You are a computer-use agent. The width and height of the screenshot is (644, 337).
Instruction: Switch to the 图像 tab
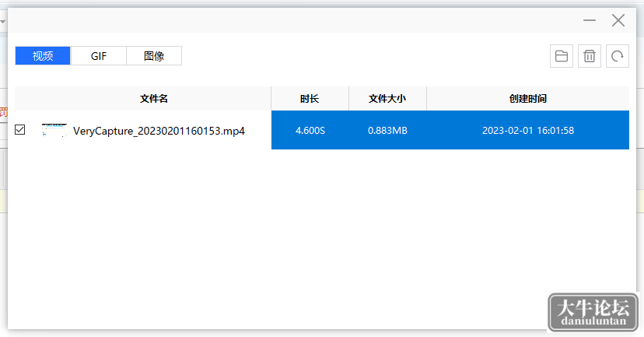point(154,56)
